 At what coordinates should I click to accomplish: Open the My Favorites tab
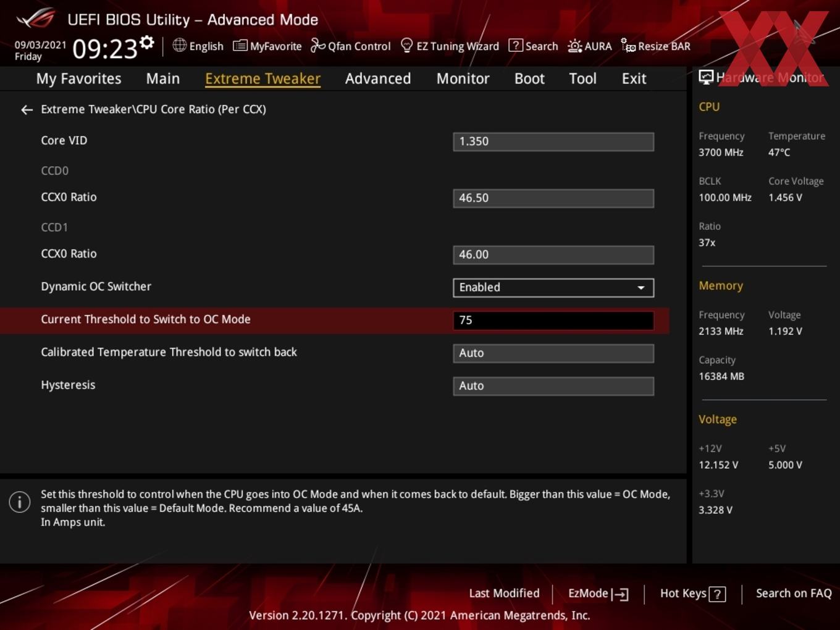(79, 78)
